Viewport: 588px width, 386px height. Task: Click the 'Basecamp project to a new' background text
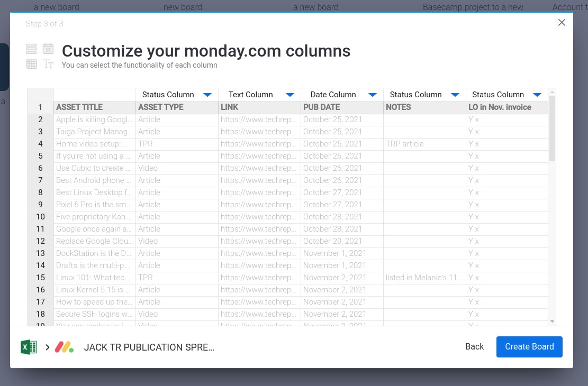pyautogui.click(x=473, y=7)
